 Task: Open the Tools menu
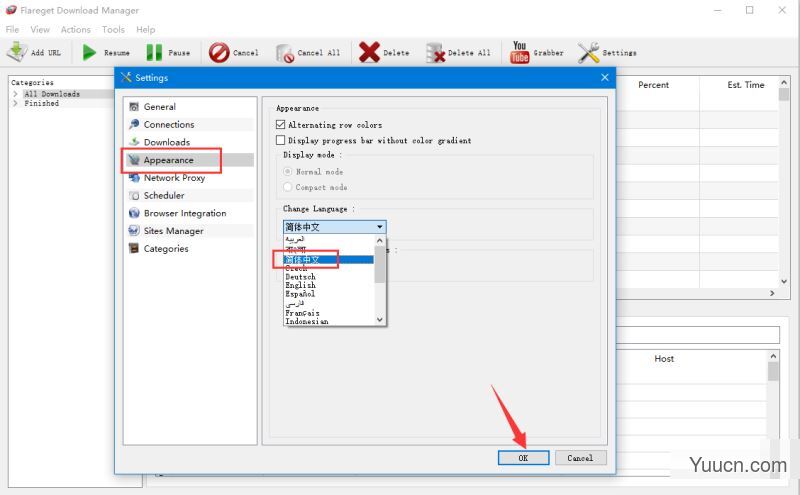pyautogui.click(x=113, y=30)
